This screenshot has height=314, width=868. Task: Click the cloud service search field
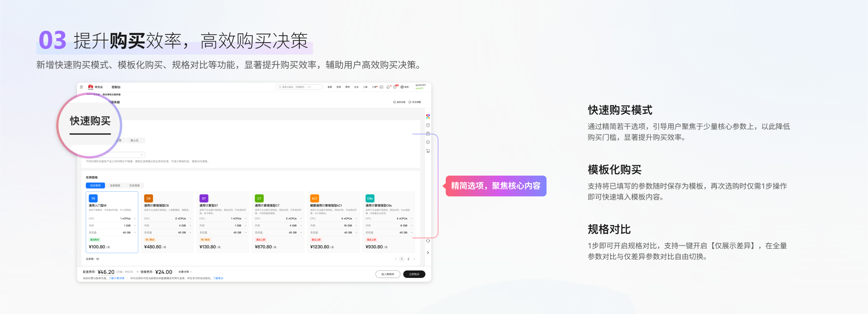pyautogui.click(x=299, y=87)
